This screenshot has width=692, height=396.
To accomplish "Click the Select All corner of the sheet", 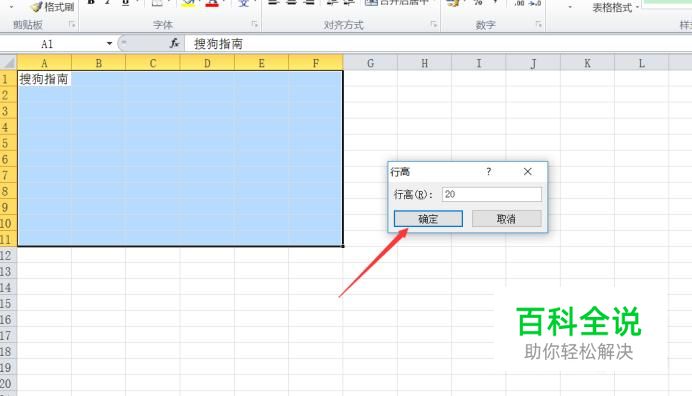I will click(8, 62).
